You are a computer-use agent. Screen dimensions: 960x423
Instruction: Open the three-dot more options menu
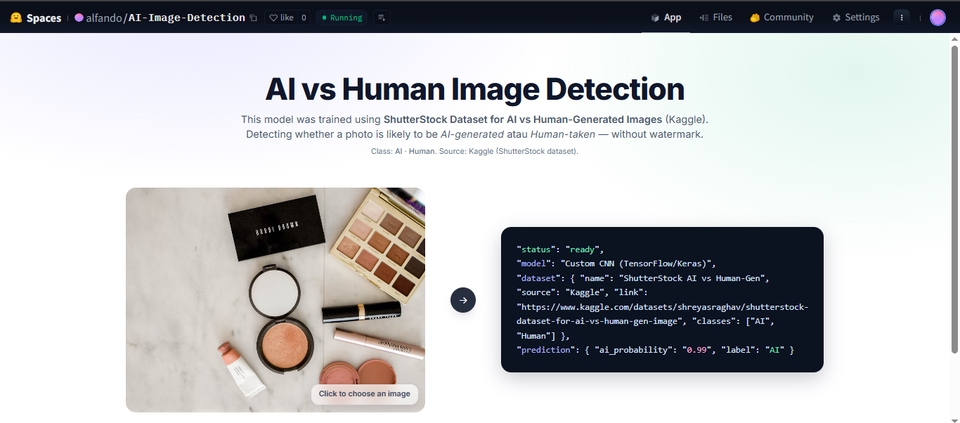902,17
